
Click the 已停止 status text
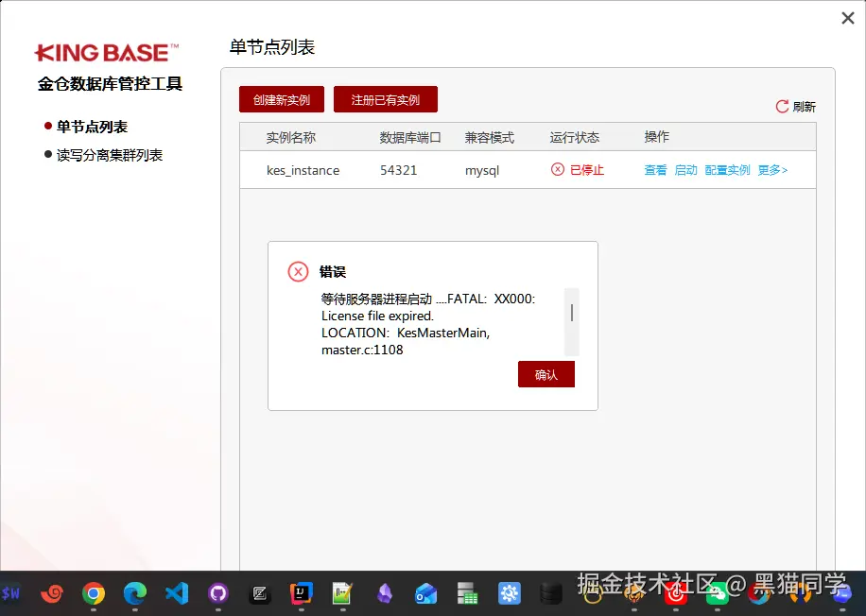pos(587,170)
